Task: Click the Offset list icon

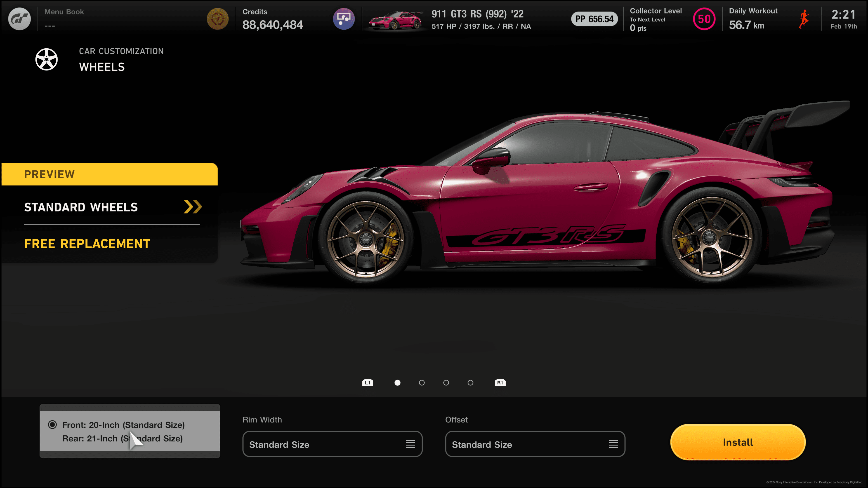Action: 613,444
